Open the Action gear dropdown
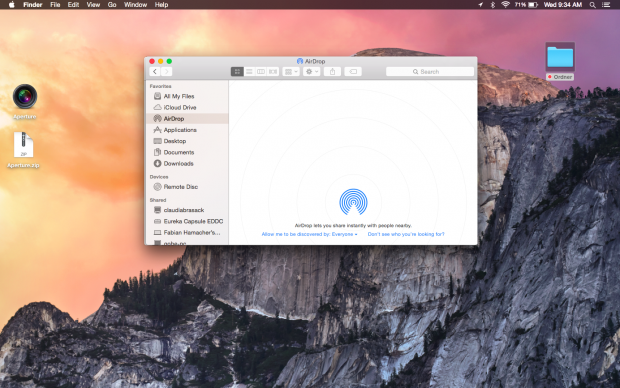620x388 pixels. (312, 72)
